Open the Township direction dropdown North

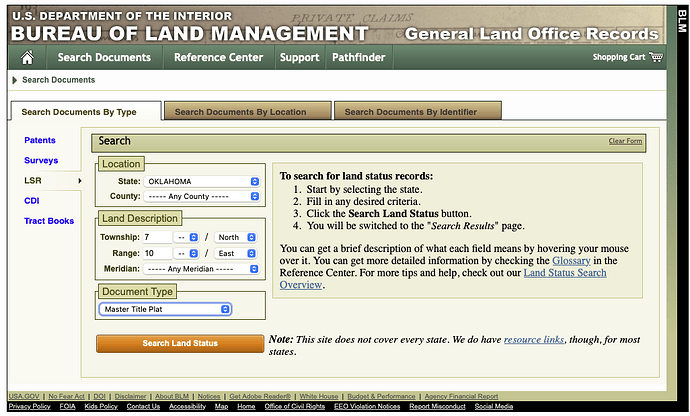click(235, 237)
